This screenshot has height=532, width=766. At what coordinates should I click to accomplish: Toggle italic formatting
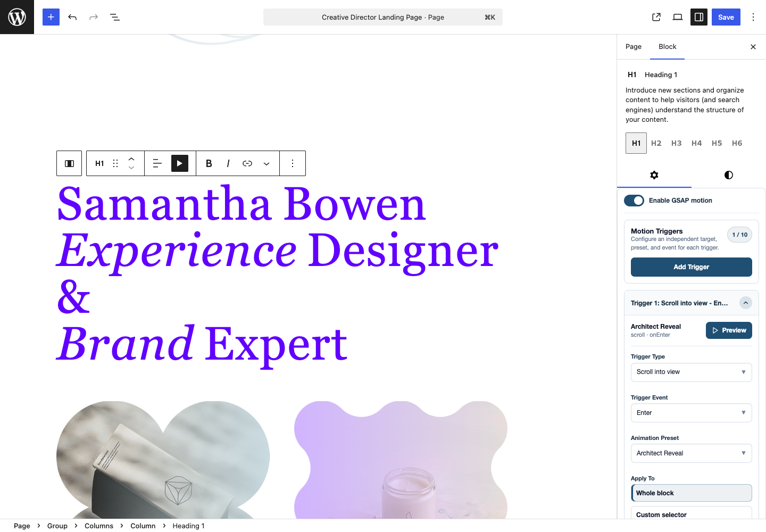(x=228, y=163)
